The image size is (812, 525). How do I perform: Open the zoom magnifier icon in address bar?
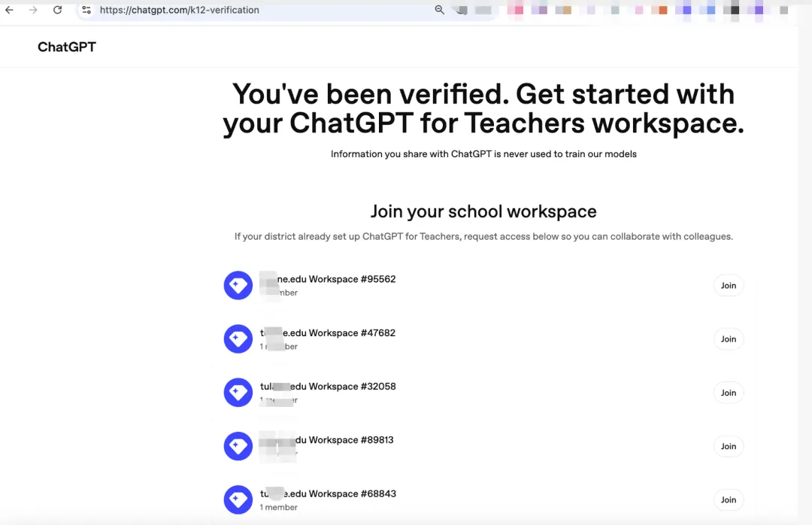pyautogui.click(x=439, y=10)
